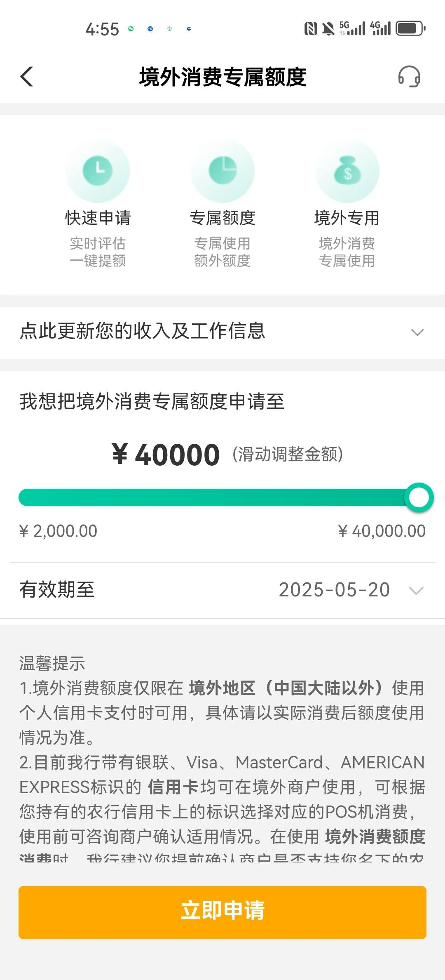The image size is (445, 980).
Task: Tap the ¥ 2,000.00 minimum label
Action: [x=58, y=531]
